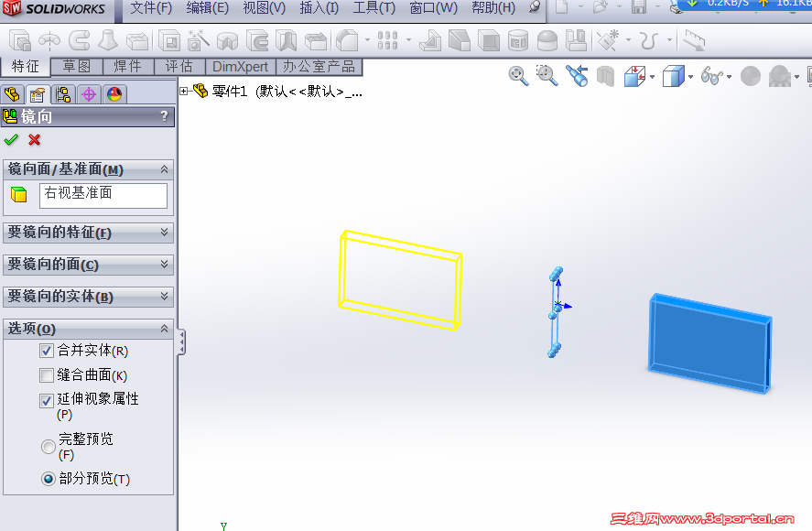Image resolution: width=812 pixels, height=531 pixels.
Task: Expand the 零件1 flyout tree node
Action: point(183,92)
